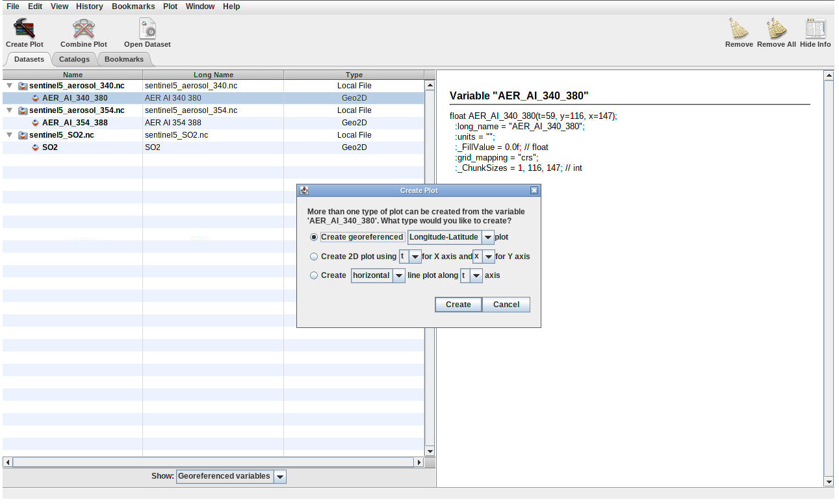Screen dimensions: 839x504
Task: Select the Create line plot radio button
Action: [x=315, y=275]
